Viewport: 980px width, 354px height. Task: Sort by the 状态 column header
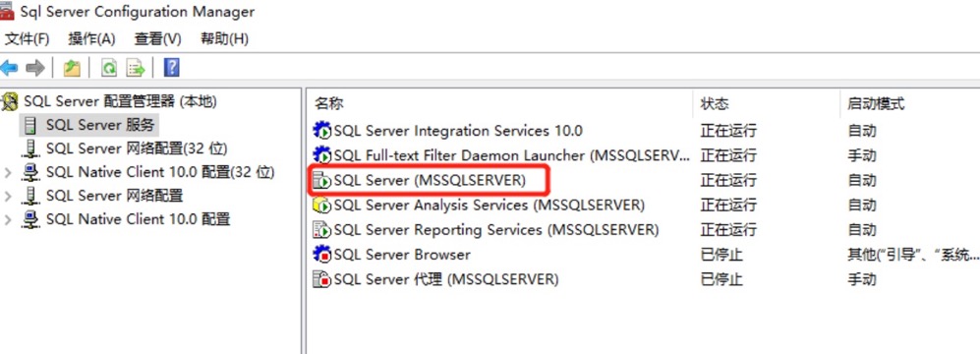click(715, 104)
